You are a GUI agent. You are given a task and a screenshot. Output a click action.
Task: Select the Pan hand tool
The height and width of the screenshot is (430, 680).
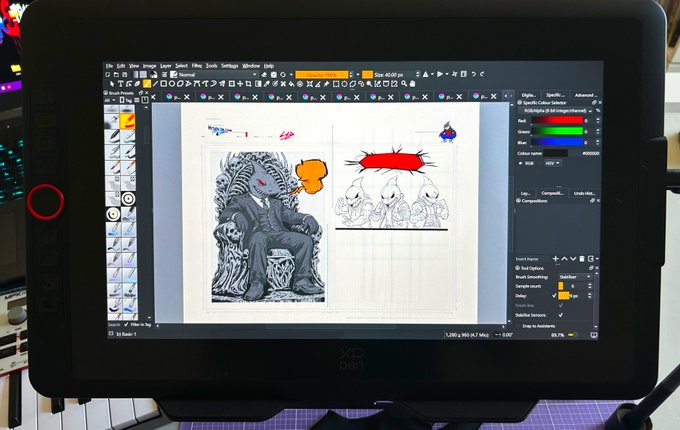click(x=412, y=84)
